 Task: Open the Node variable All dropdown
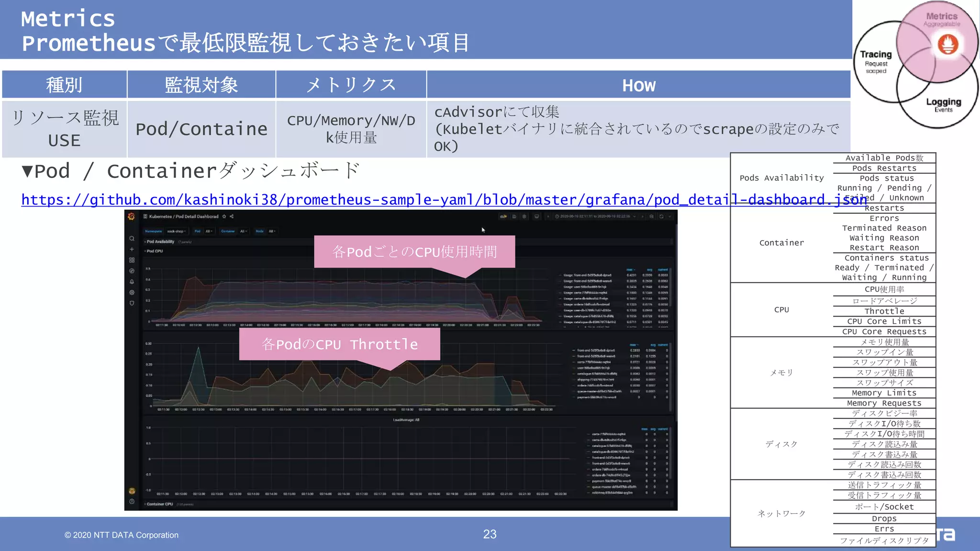click(272, 231)
